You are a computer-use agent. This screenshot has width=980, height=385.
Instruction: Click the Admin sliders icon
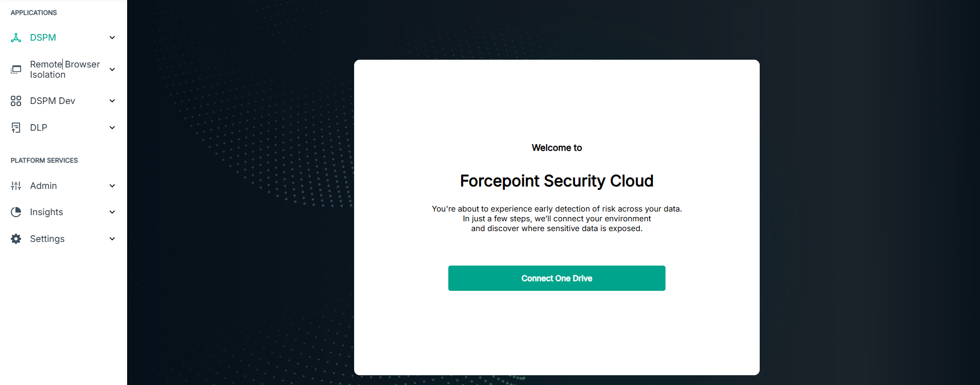[x=16, y=186]
